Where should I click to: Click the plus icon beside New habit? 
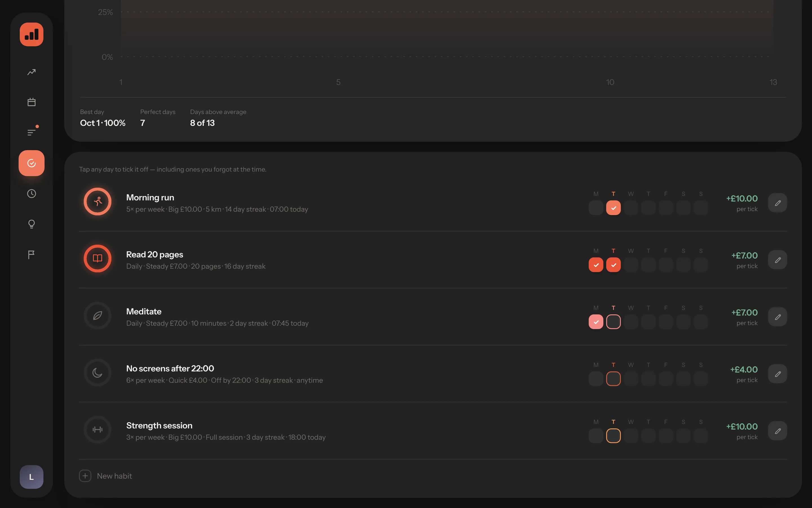click(x=85, y=476)
